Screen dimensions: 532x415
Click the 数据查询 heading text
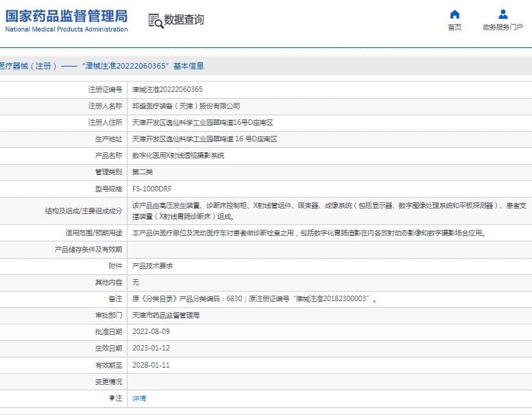point(184,20)
